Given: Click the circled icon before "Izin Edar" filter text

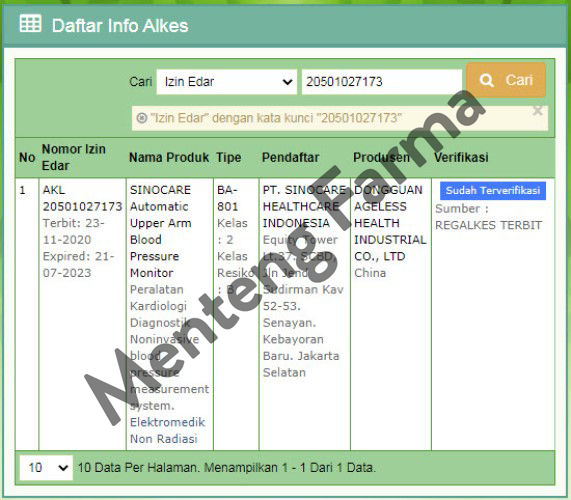Looking at the screenshot, I should 142,118.
